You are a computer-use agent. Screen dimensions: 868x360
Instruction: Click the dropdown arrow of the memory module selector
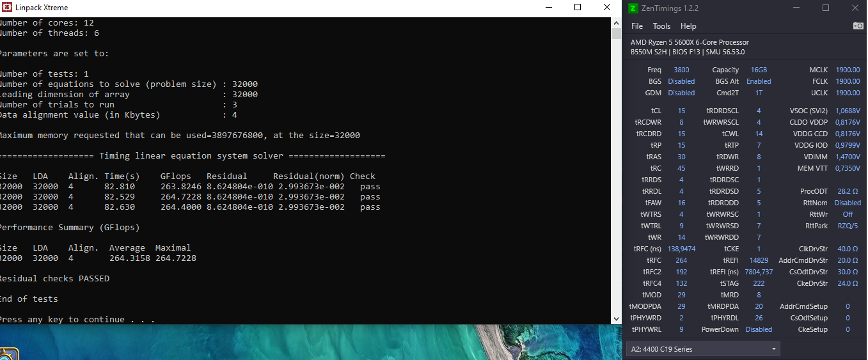point(775,349)
